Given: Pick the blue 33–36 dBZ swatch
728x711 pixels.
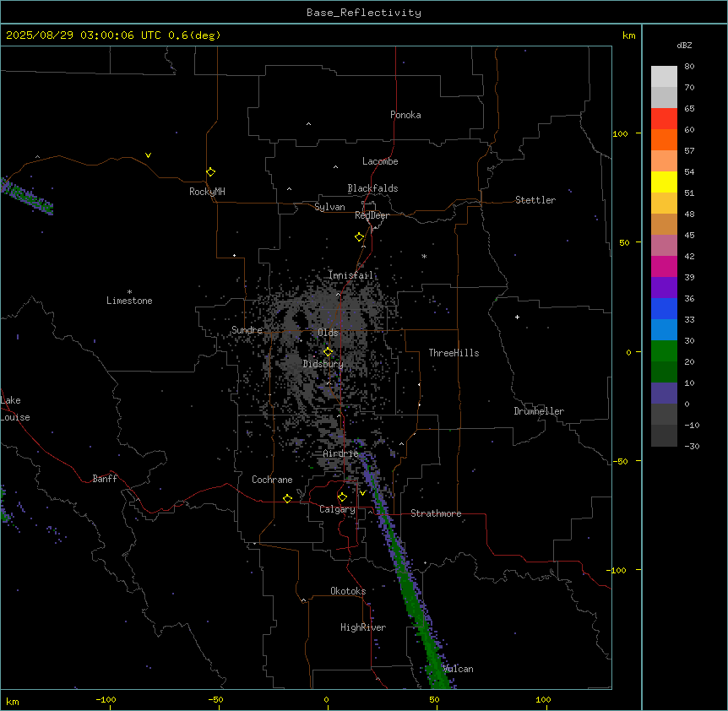Looking at the screenshot, I should (664, 308).
